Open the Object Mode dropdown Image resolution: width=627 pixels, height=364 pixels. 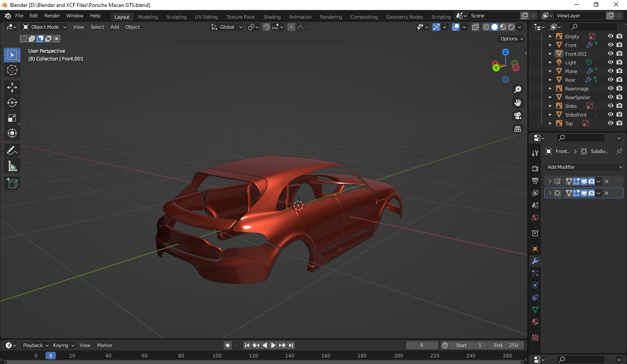(44, 27)
